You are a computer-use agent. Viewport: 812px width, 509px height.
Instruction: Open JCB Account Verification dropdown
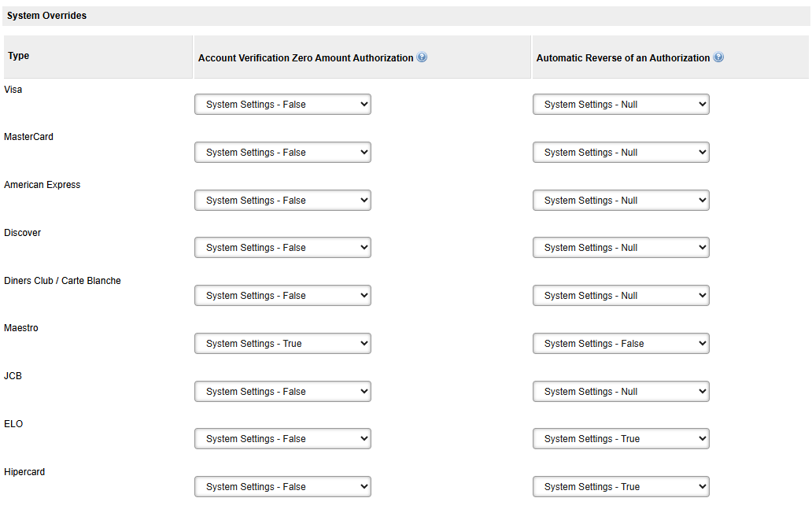282,392
